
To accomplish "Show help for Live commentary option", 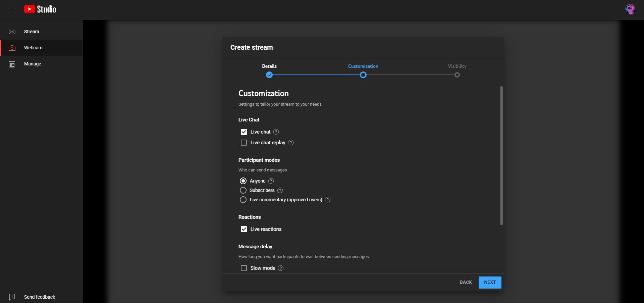I will 328,200.
